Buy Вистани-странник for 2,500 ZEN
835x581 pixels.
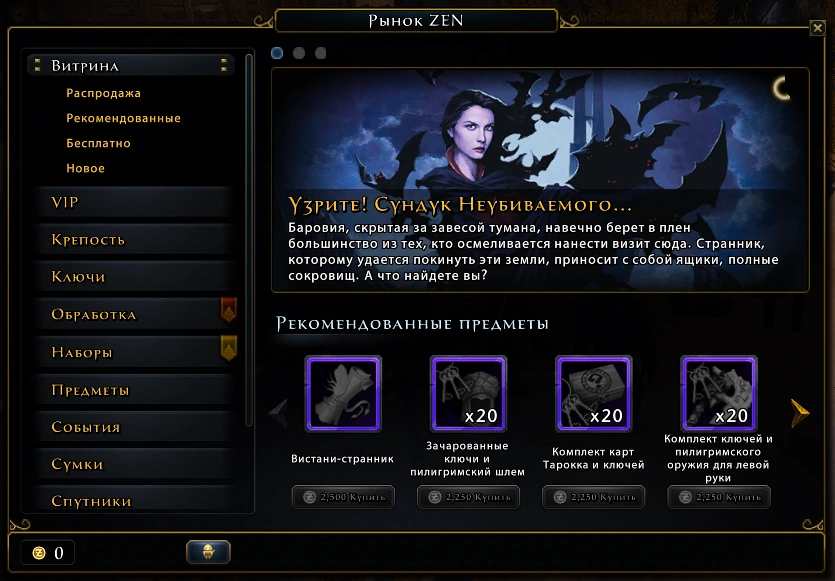point(343,497)
